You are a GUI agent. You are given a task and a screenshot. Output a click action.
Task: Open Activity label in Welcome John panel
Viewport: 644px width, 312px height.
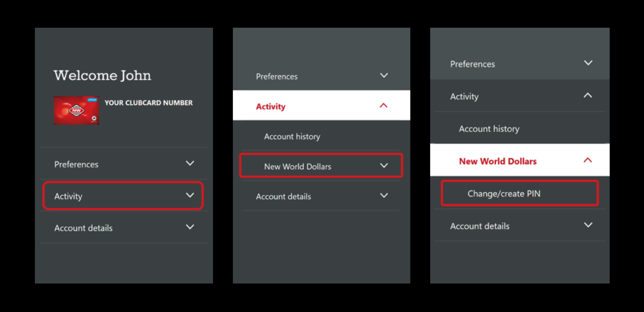[68, 196]
